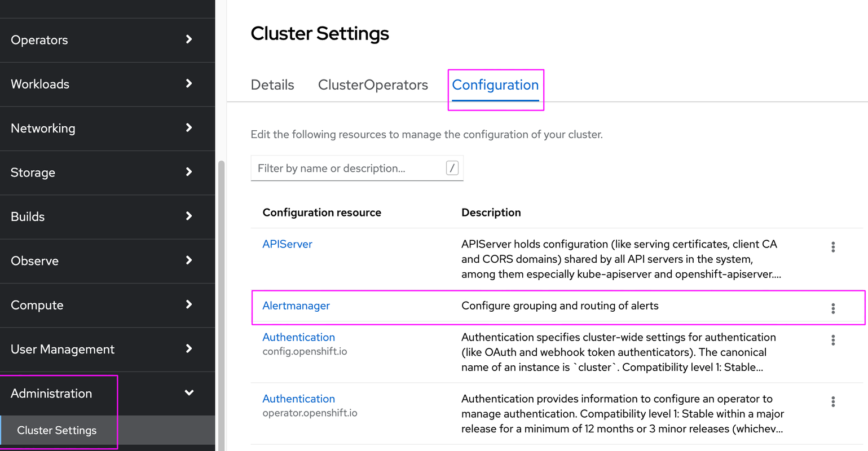Click the sidebar vertical scrollbar
The height and width of the screenshot is (451, 868).
pos(221,304)
